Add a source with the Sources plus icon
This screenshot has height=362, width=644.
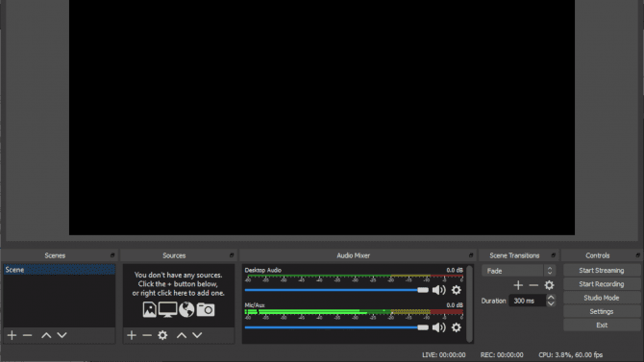pos(132,335)
